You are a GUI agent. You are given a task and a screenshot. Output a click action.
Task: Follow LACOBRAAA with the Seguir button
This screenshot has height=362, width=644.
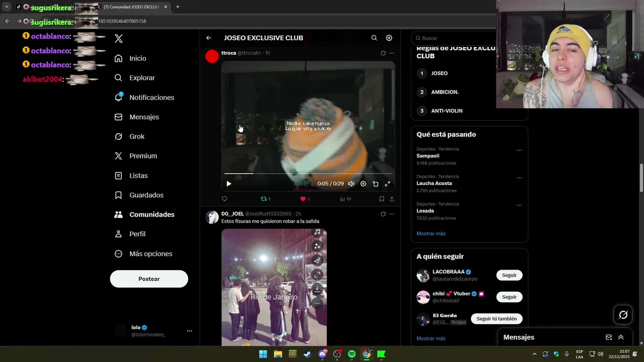(x=509, y=276)
